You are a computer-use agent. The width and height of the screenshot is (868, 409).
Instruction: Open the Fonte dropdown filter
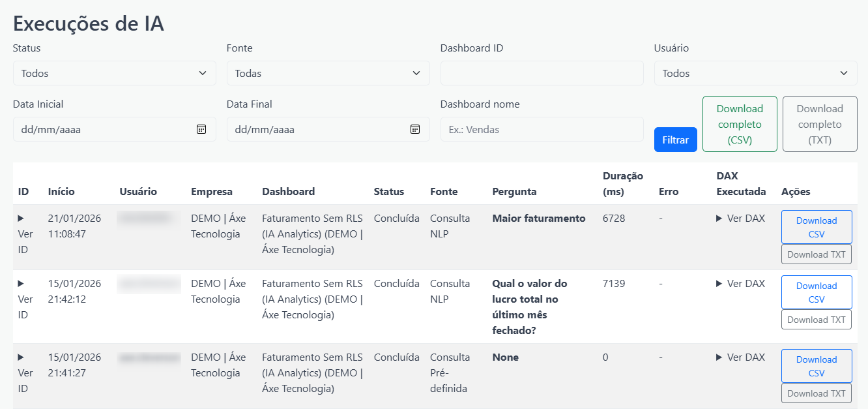[328, 73]
